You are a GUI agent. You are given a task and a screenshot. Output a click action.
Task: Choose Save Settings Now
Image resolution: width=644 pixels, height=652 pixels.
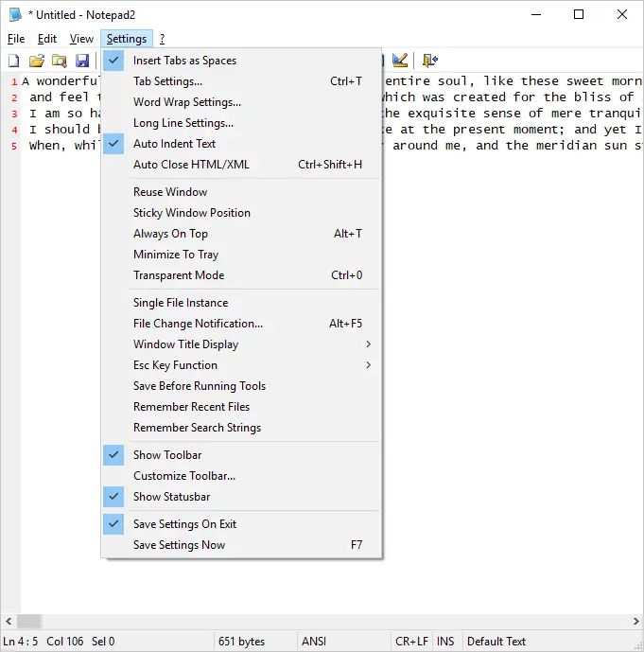point(241,545)
